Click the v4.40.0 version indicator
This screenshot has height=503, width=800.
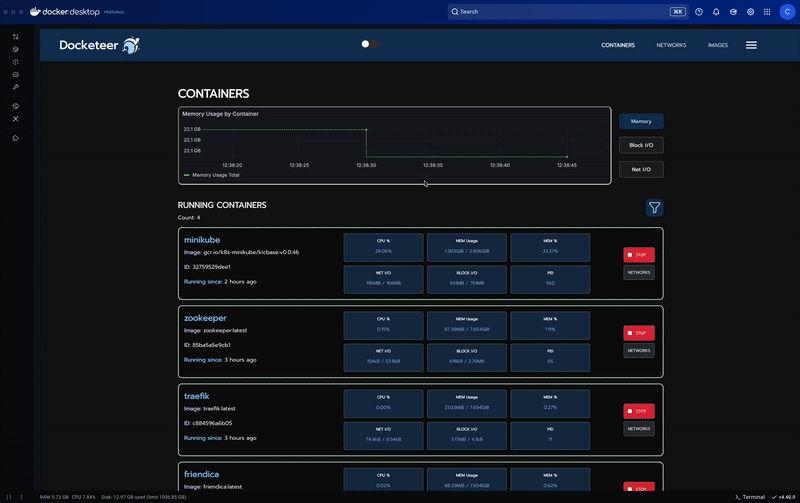[x=783, y=497]
